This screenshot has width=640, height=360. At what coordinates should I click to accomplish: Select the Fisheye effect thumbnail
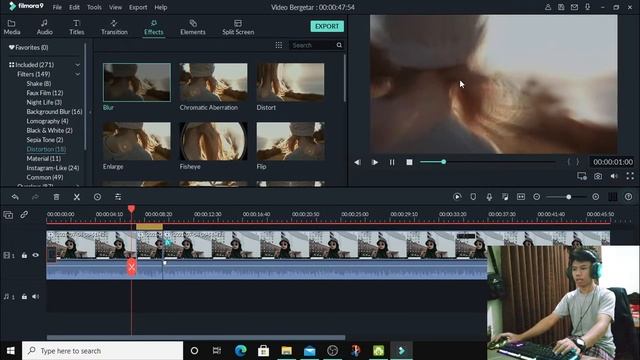pos(213,141)
